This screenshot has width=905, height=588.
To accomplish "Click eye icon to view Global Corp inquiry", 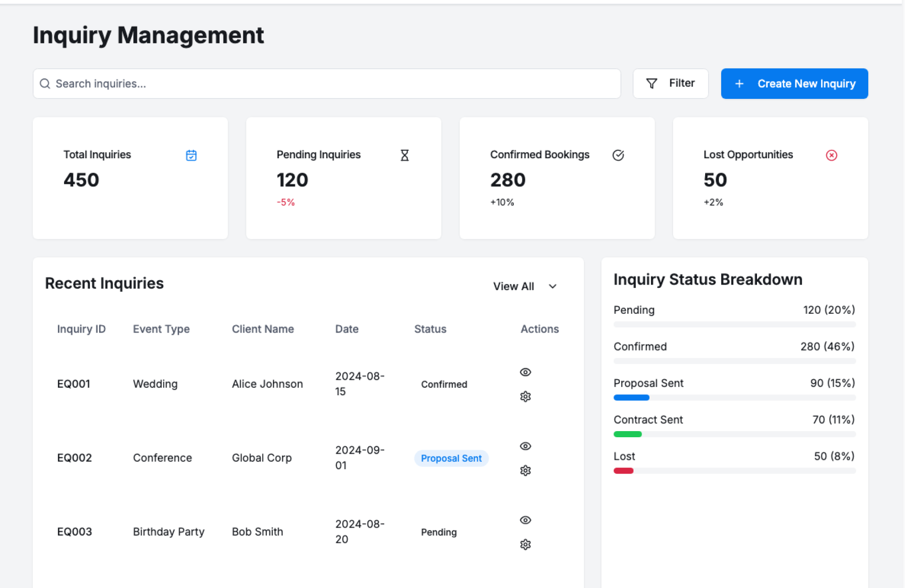I will click(525, 446).
